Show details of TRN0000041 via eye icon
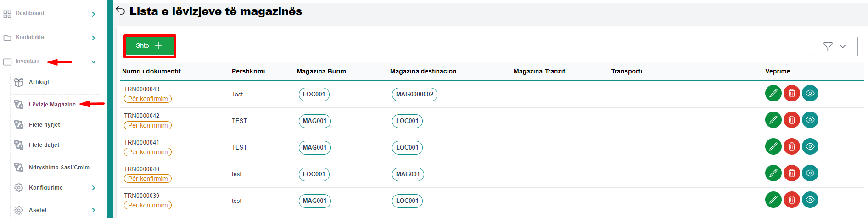This screenshot has height=218, width=868. [x=810, y=147]
